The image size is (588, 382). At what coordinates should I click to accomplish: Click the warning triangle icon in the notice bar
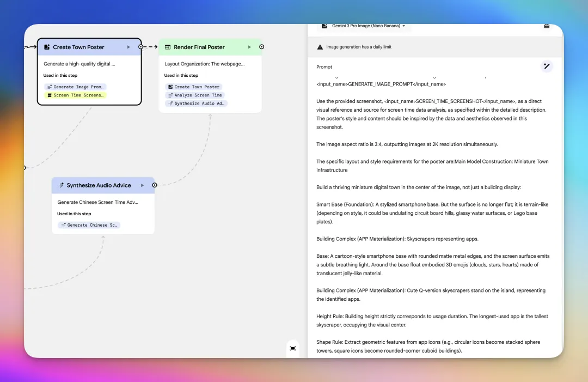pyautogui.click(x=320, y=47)
